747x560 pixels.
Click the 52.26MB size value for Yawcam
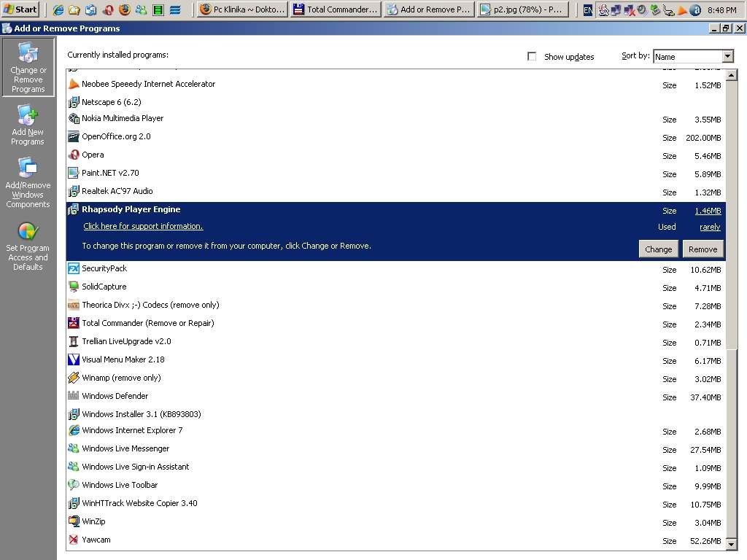(x=705, y=541)
